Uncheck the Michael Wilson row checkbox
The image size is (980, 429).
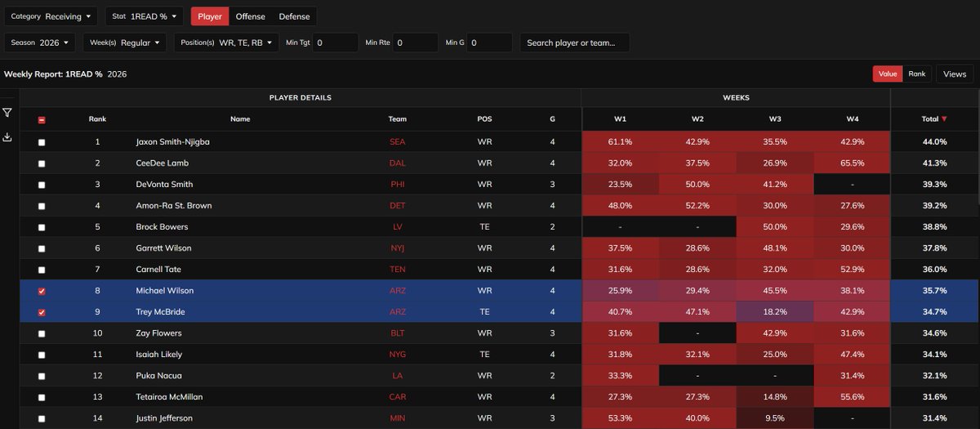click(x=42, y=291)
